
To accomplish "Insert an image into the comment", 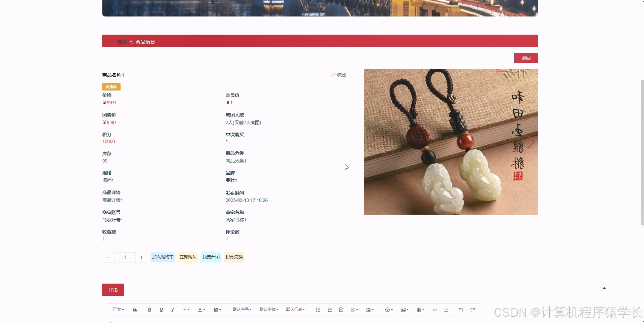I will (x=404, y=310).
